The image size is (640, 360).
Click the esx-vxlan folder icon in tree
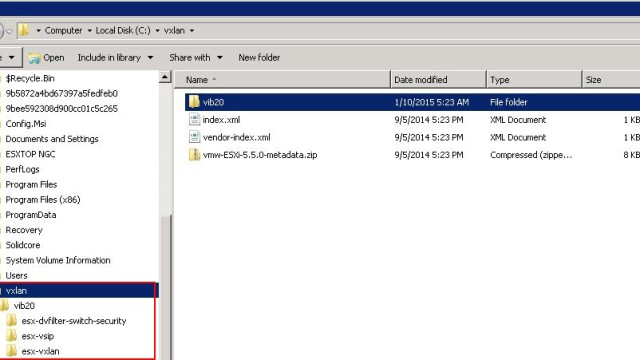12,351
